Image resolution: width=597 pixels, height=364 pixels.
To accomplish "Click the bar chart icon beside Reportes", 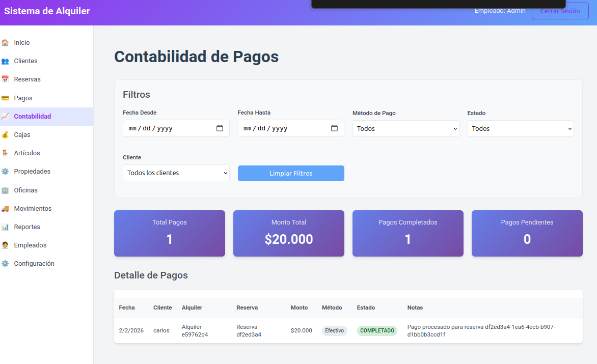I will pos(5,227).
